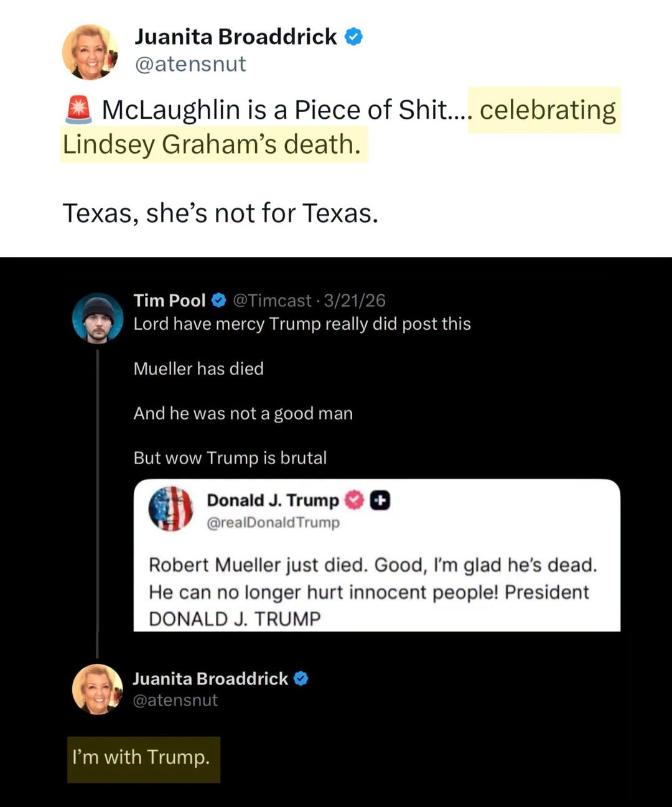
Task: Click Tim Pool's verified checkmark badge
Action: coord(219,301)
